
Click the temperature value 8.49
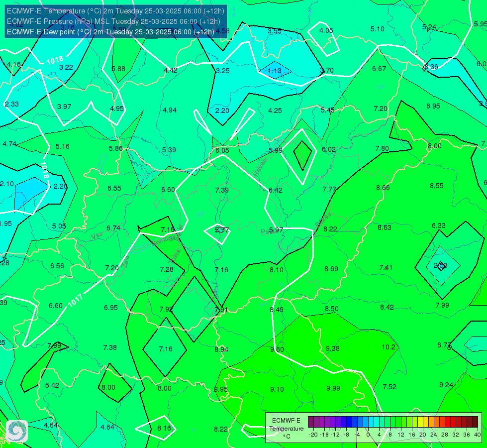click(x=277, y=310)
